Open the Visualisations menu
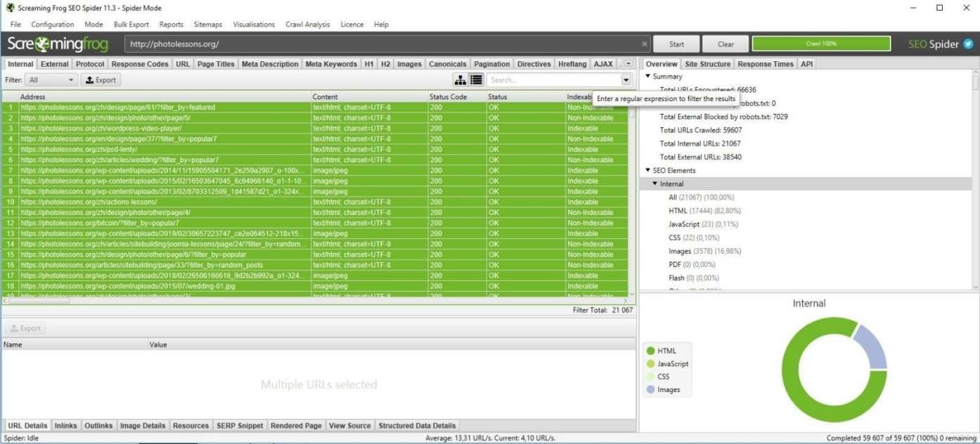Viewport: 980px width, 444px height. tap(254, 24)
